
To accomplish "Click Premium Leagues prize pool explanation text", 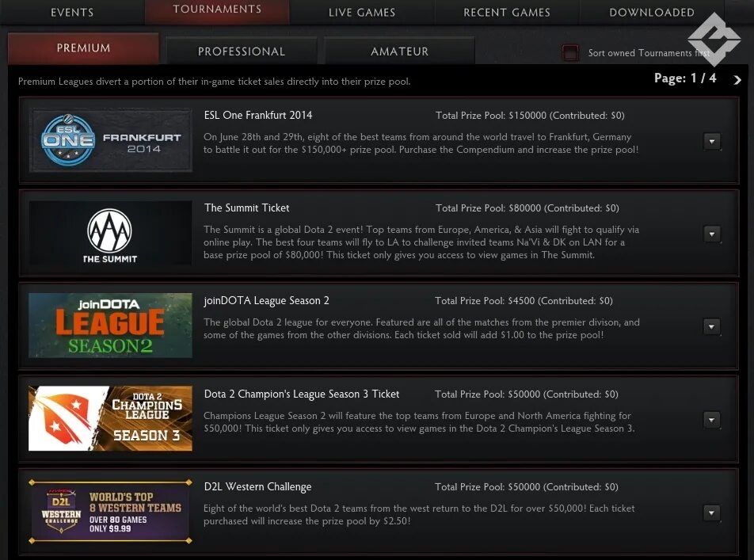I will (x=214, y=82).
